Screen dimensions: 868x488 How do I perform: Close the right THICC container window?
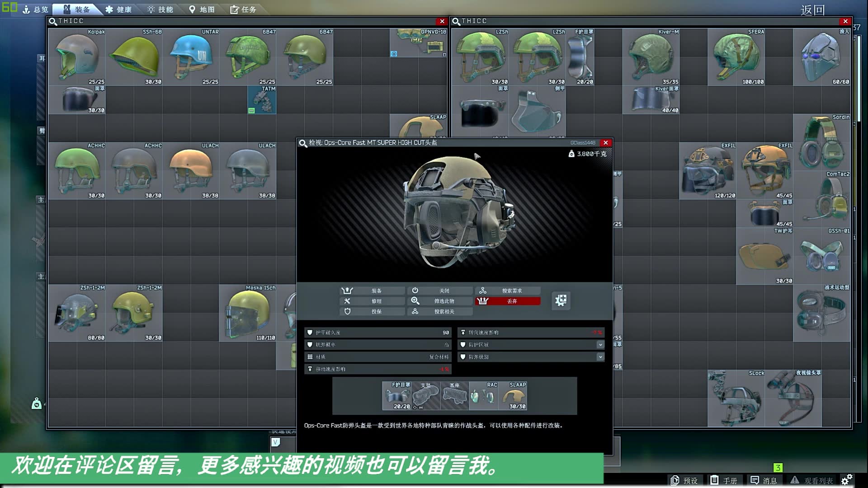click(845, 21)
